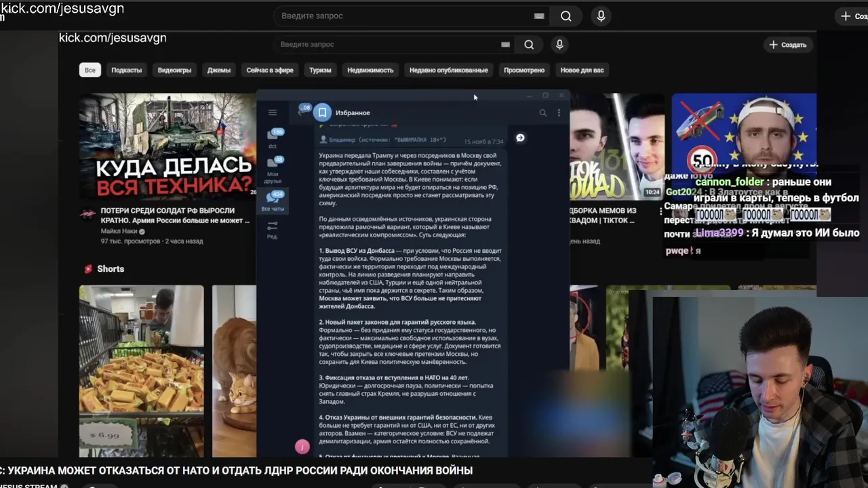Select the Новое для вас chip
This screenshot has width=868, height=488.
582,70
